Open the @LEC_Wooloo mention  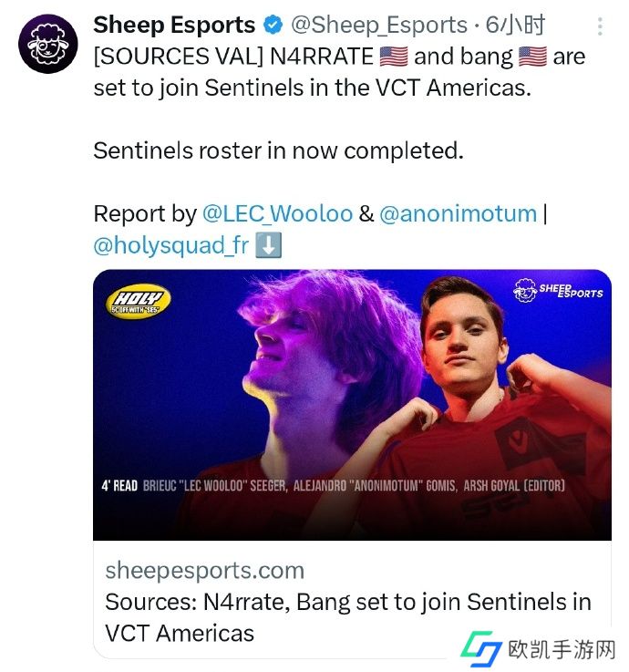[x=277, y=213]
